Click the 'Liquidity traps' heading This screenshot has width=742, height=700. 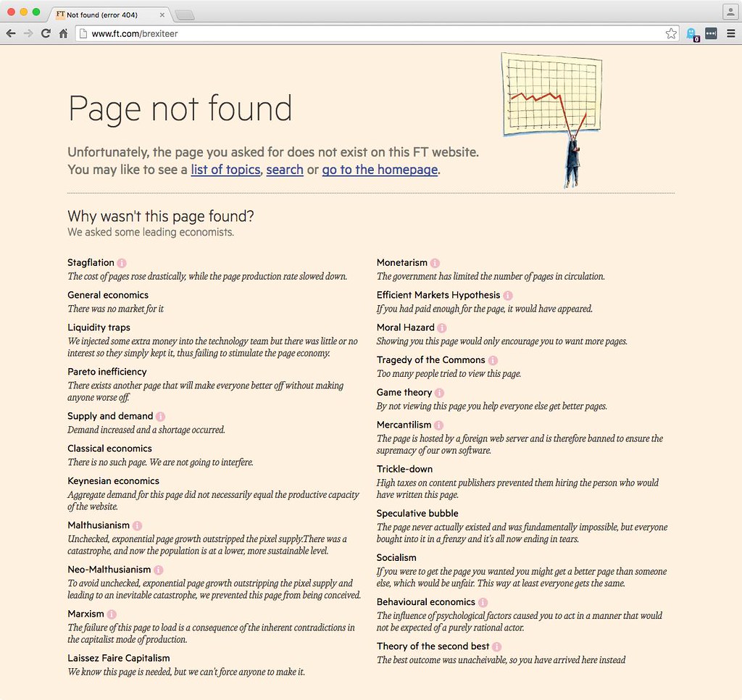click(99, 328)
